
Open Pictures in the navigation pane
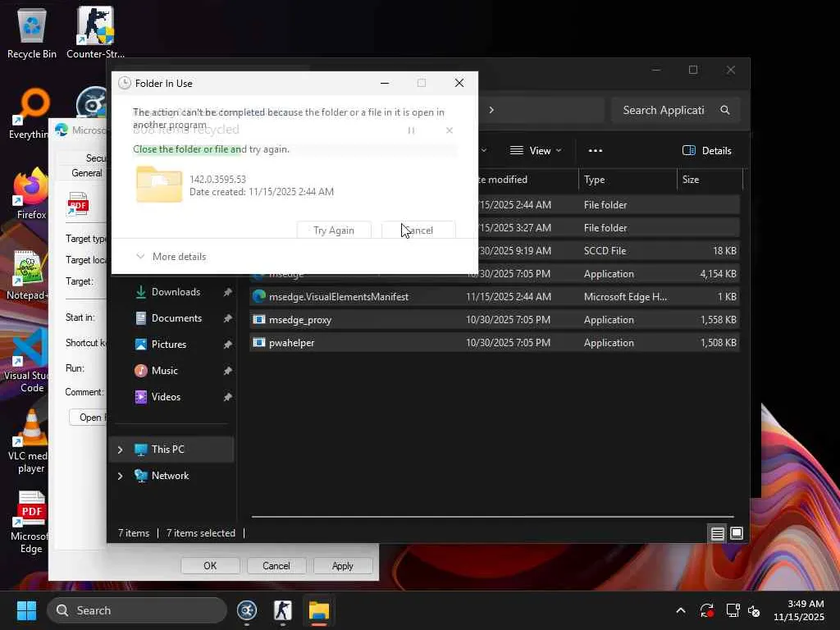point(169,345)
